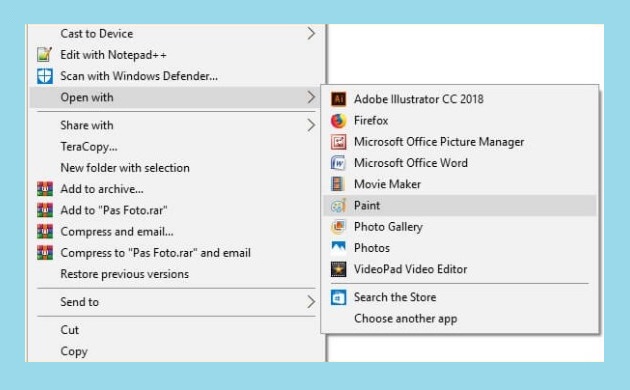Click the Microsoft Office Word icon

pos(338,163)
